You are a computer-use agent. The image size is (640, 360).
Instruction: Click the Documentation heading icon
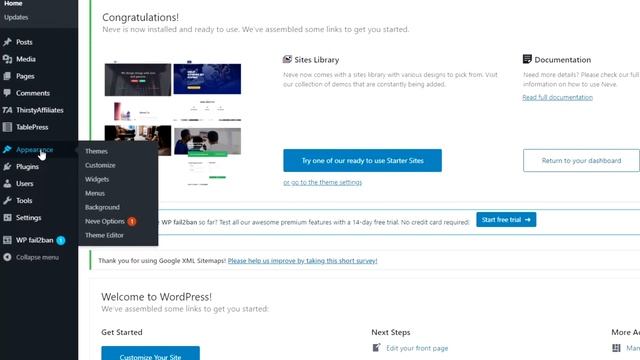[x=527, y=59]
